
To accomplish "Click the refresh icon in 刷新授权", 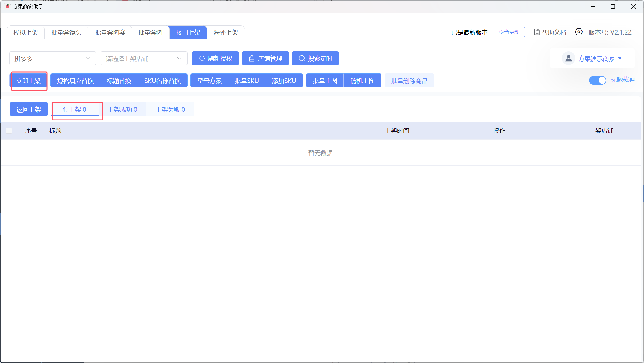I will (202, 58).
